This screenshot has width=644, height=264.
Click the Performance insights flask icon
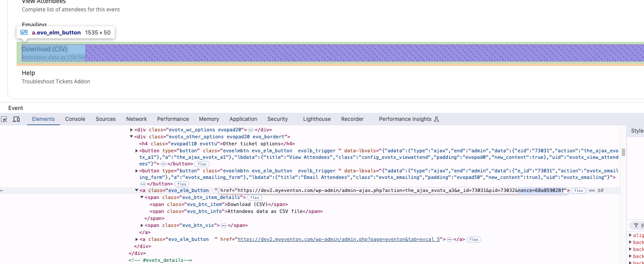[436, 119]
